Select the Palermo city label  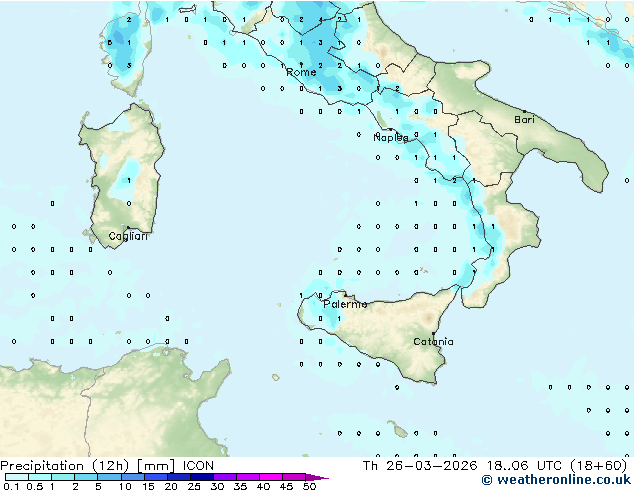pos(345,304)
